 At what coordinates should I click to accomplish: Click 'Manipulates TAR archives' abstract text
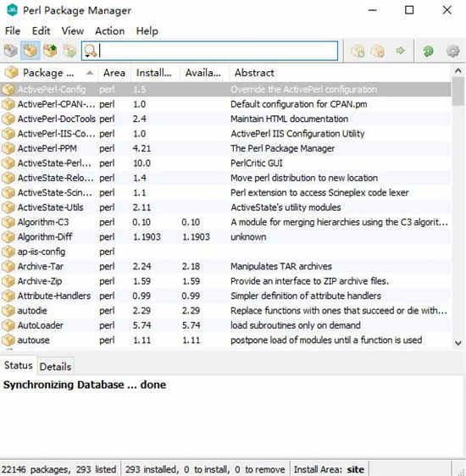(281, 267)
